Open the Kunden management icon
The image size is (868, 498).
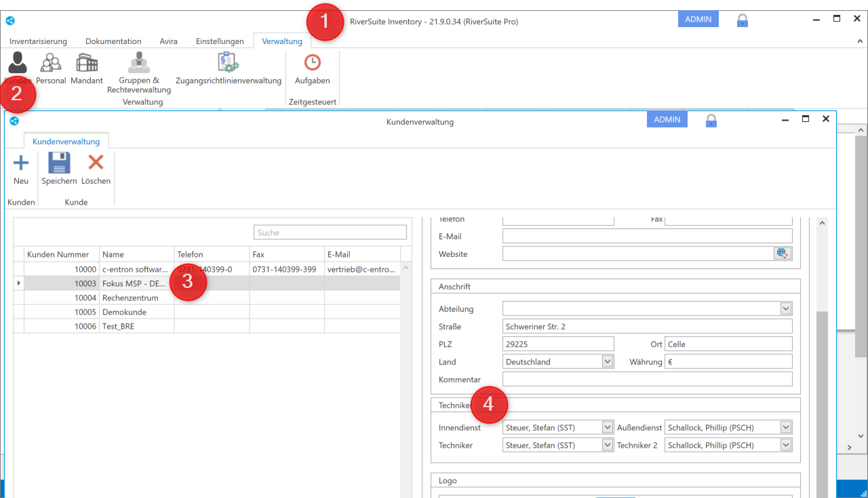pyautogui.click(x=18, y=63)
